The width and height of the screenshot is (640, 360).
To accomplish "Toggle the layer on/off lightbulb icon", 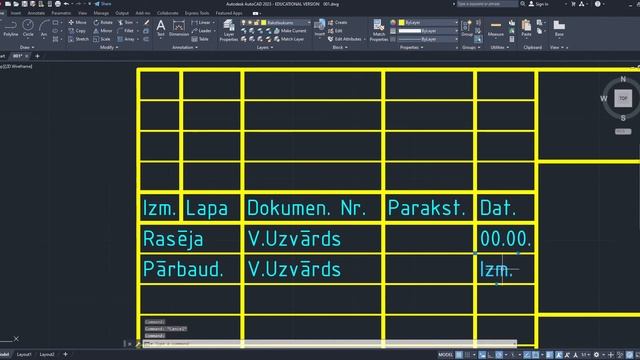I will 244,22.
